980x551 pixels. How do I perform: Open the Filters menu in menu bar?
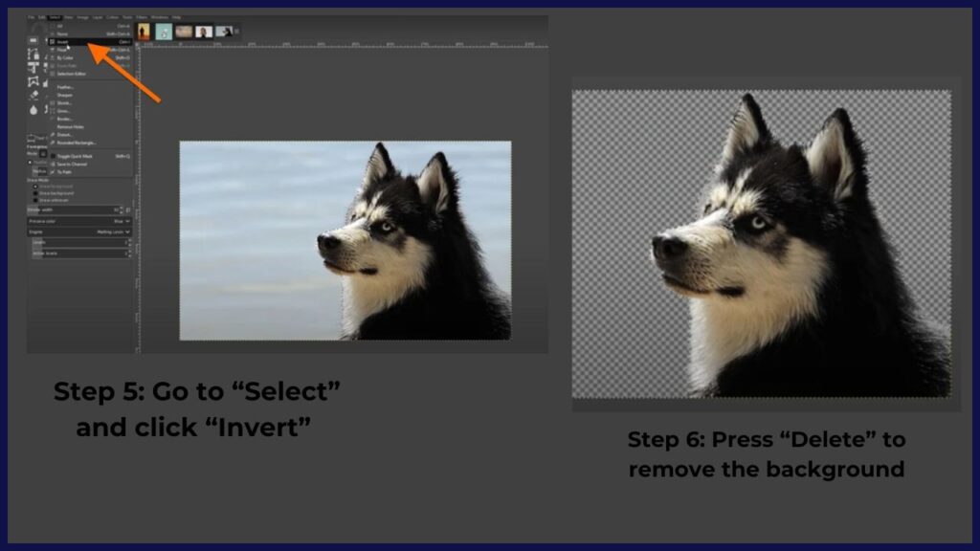142,17
